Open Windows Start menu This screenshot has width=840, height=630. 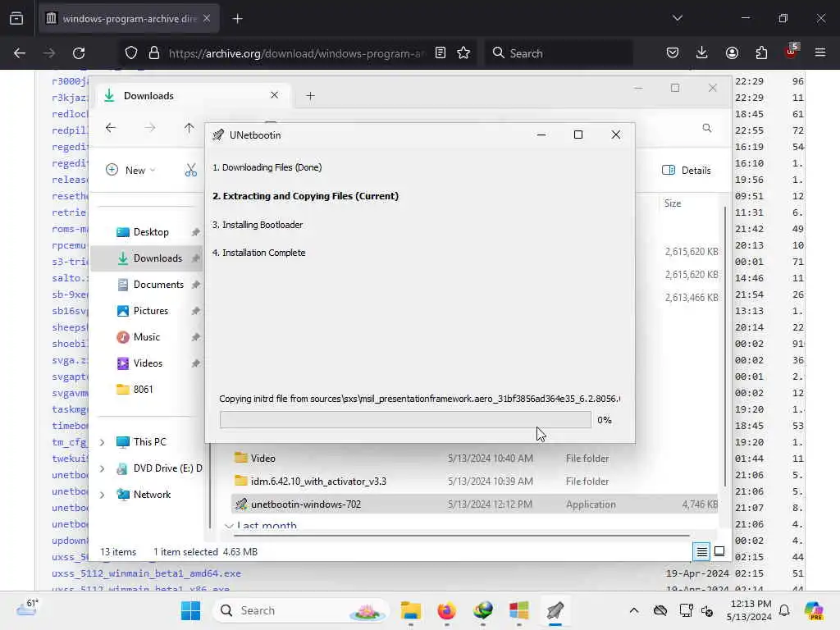[190, 610]
